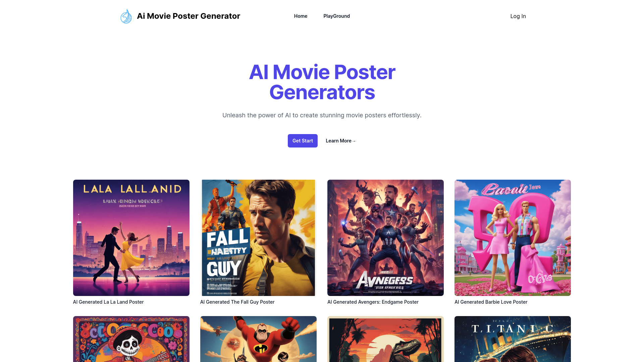Click AI Generated Avengers Endgame Poster label
Viewport: 644px width, 362px height.
tap(373, 302)
